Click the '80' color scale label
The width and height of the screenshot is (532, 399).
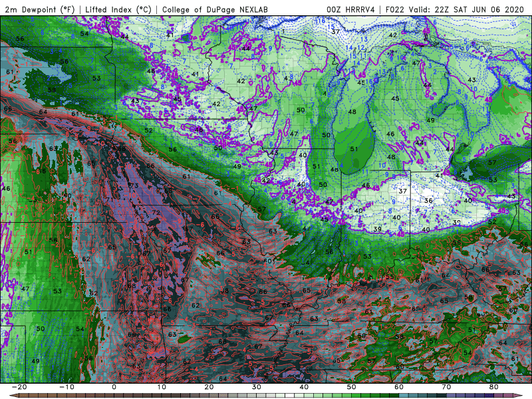tap(494, 387)
